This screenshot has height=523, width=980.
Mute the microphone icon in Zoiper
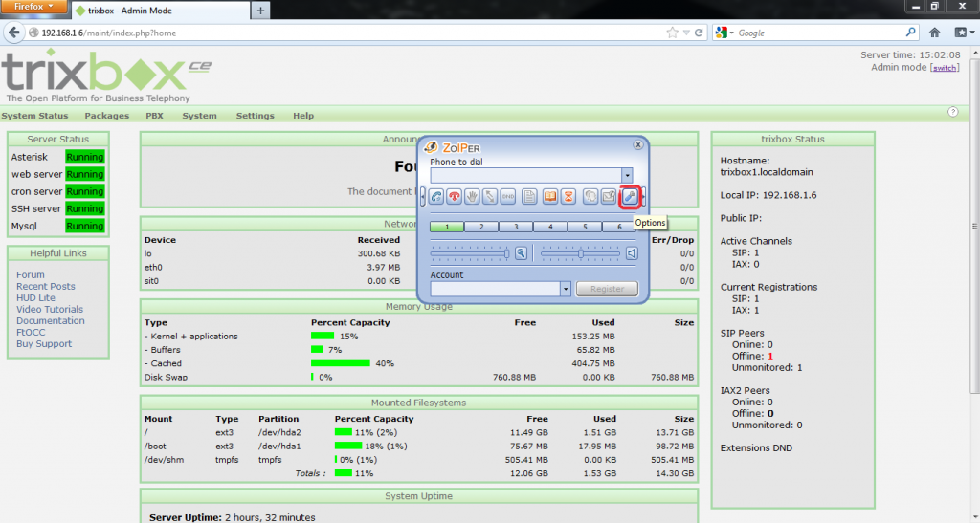[x=521, y=253]
